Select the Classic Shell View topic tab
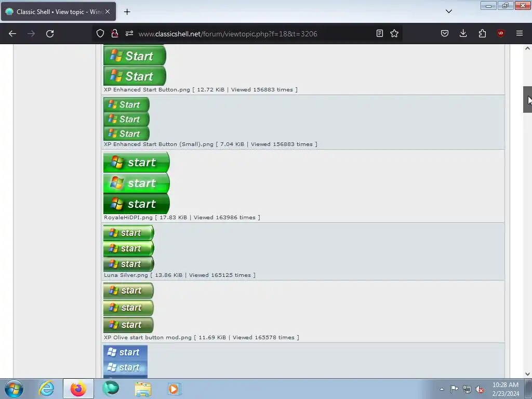Screen dimensions: 532x399 point(58,11)
